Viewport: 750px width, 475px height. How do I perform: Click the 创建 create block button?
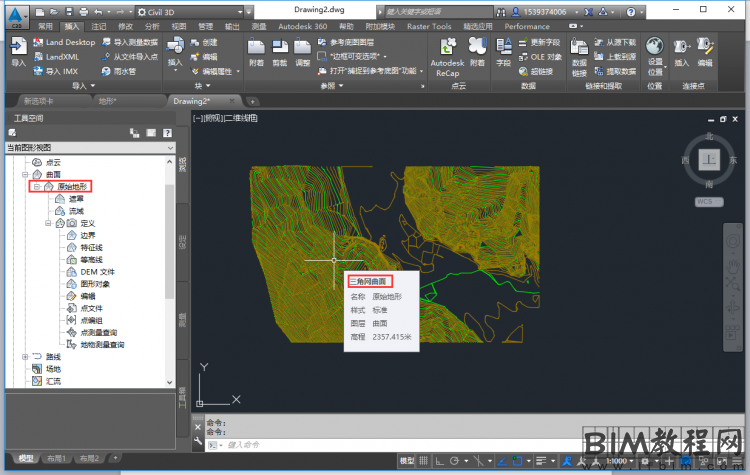204,43
